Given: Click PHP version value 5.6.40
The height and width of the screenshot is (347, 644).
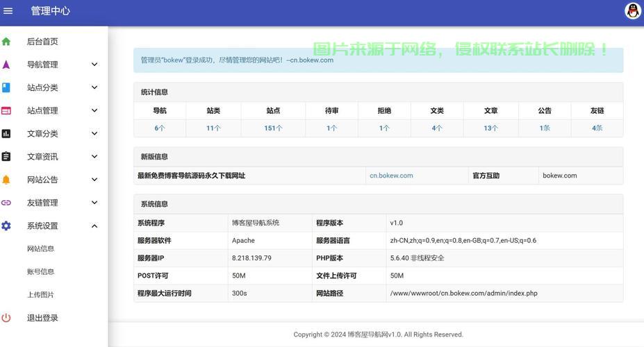Looking at the screenshot, I should point(418,258).
